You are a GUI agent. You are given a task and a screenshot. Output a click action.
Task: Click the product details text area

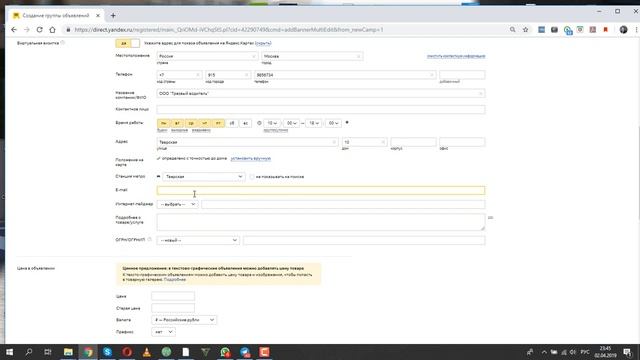(x=321, y=222)
